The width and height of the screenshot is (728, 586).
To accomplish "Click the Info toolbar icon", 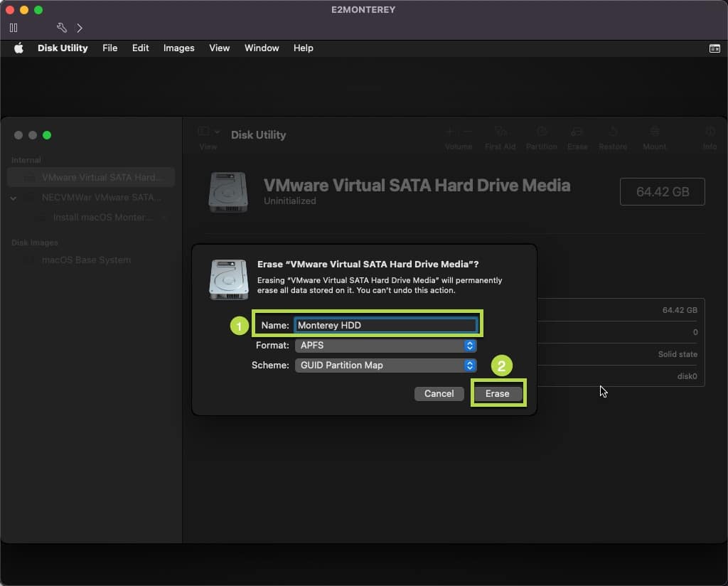I will point(710,132).
